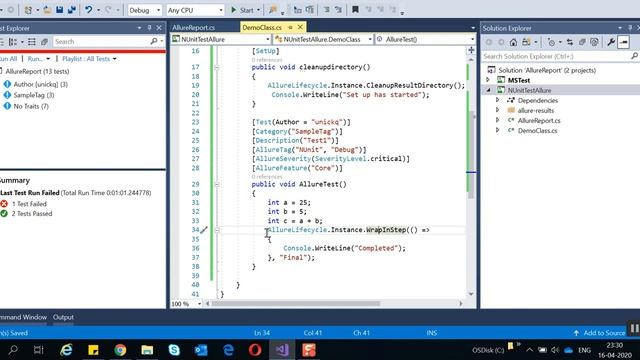Screen dimensions: 640x360
Task: Click the 1 Test Failed summary link
Action: click(x=29, y=204)
